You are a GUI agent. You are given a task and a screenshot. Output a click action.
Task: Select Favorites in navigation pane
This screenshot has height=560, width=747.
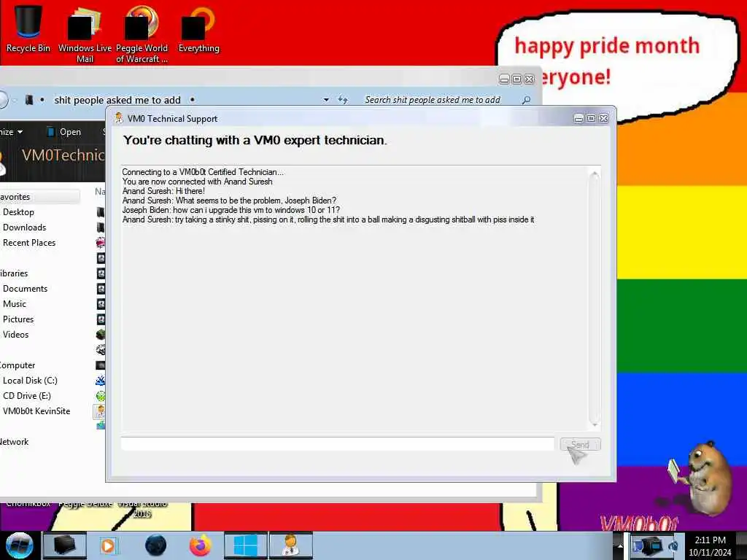click(x=15, y=197)
